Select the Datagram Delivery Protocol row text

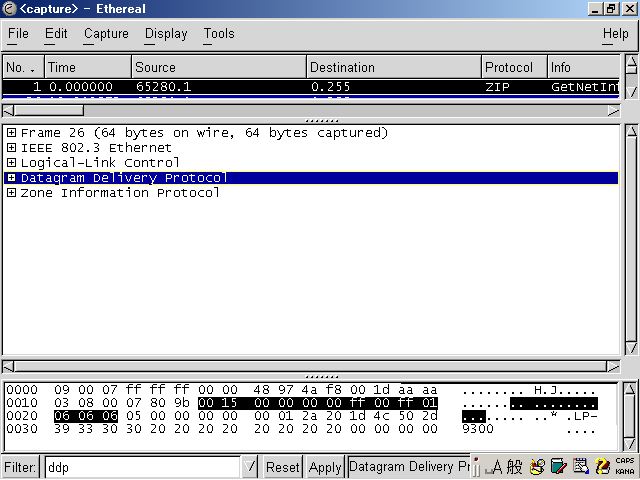tap(124, 178)
